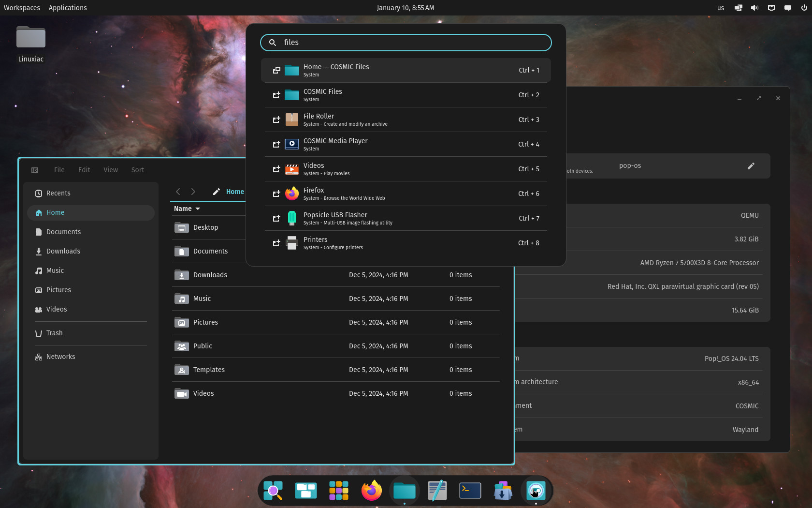Click the pop-os device name in Settings
This screenshot has width=812, height=508.
(x=630, y=165)
